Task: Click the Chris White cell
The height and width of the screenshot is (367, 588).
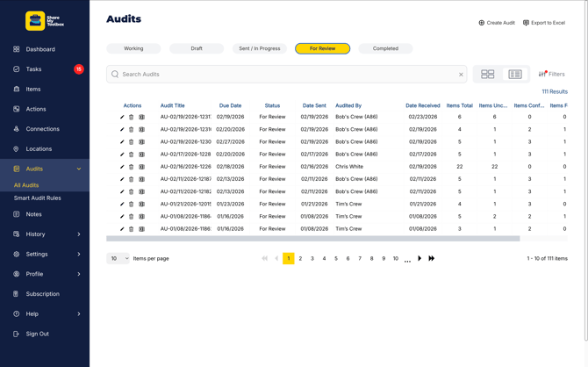Action: (x=349, y=167)
